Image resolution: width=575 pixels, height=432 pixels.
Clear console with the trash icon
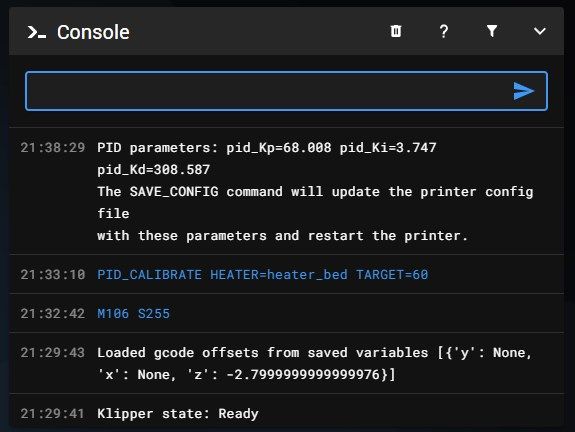pyautogui.click(x=396, y=32)
